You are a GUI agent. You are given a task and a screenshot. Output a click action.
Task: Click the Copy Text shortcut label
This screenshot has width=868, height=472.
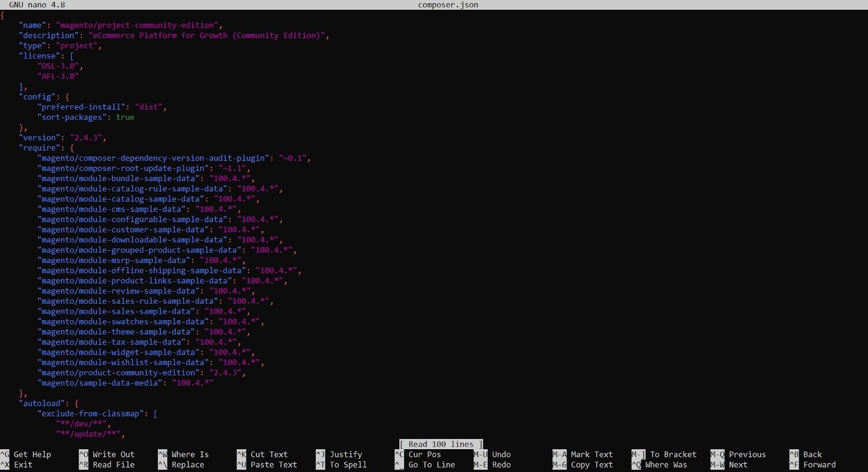(592, 465)
